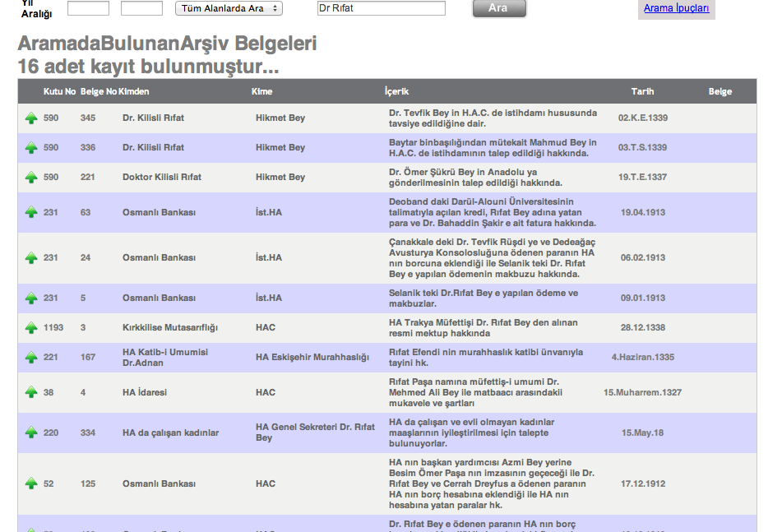Select 'Doktor Kilisli Rıfat' sender cell

pos(162,177)
